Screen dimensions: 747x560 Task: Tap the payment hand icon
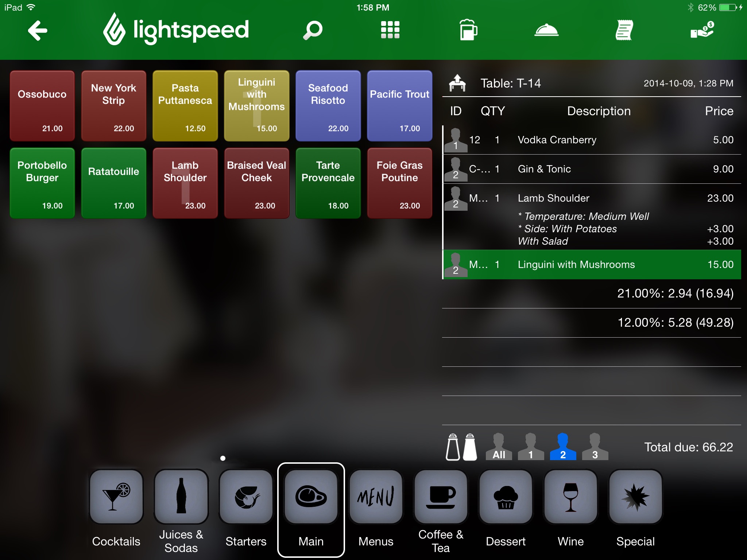702,30
